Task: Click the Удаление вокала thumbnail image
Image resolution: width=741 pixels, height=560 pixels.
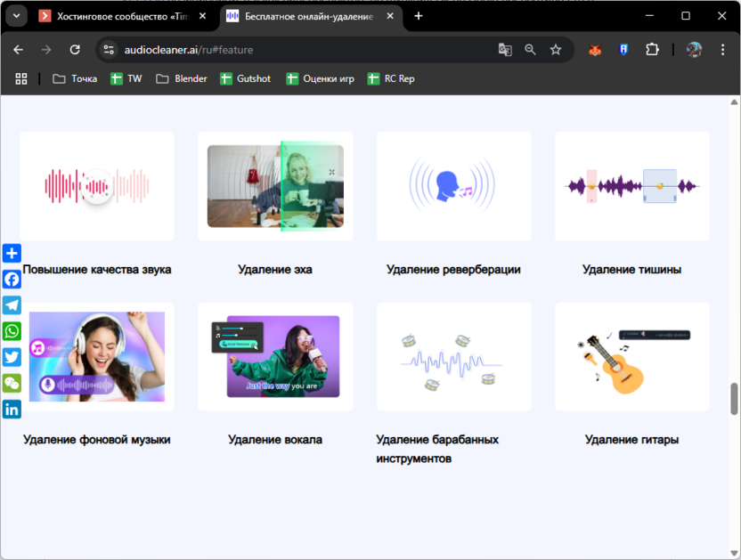Action: [275, 356]
